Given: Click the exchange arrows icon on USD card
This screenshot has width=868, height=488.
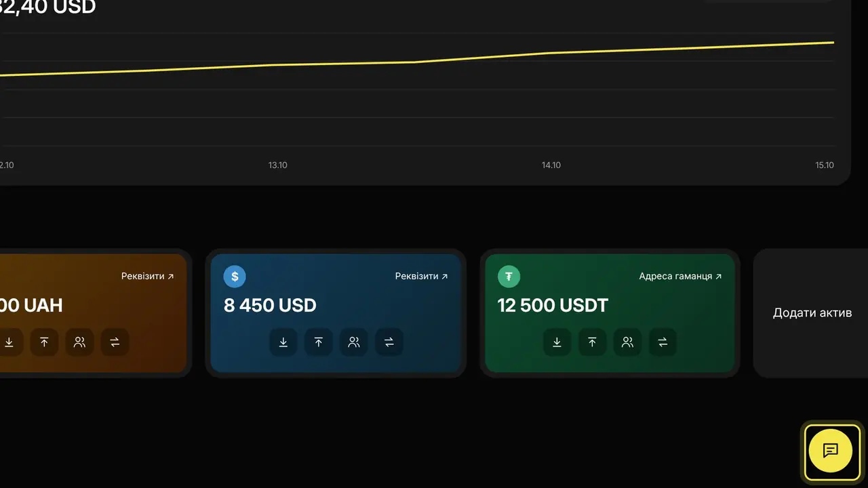Looking at the screenshot, I should 389,342.
